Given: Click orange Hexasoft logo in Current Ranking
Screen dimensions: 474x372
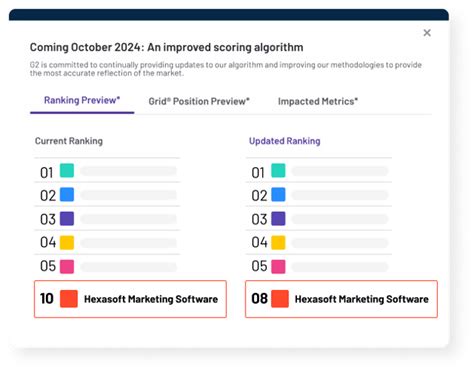Looking at the screenshot, I should pyautogui.click(x=69, y=299).
